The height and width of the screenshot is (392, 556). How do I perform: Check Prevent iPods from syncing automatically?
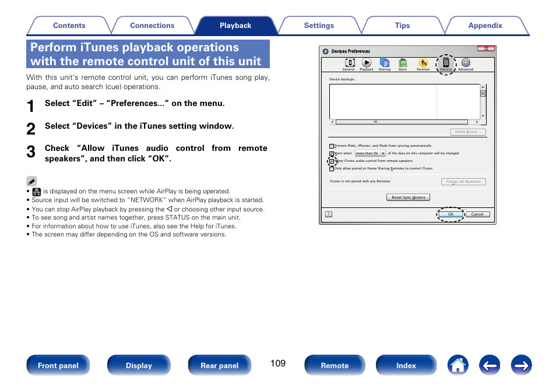[x=332, y=146]
